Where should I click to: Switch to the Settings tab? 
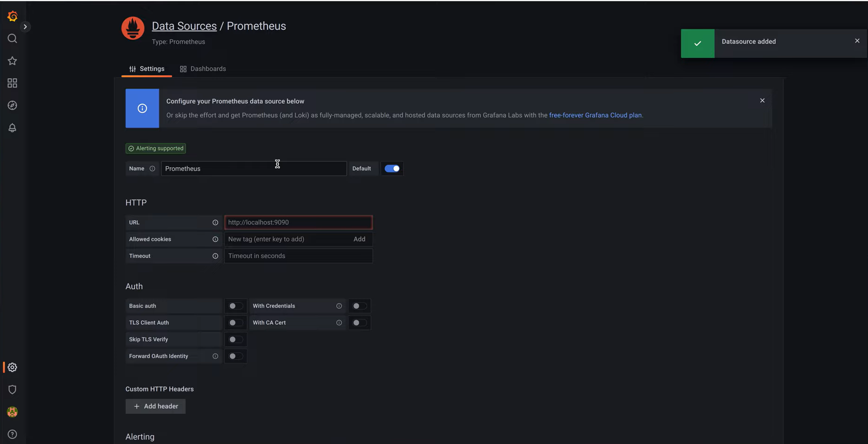(147, 69)
